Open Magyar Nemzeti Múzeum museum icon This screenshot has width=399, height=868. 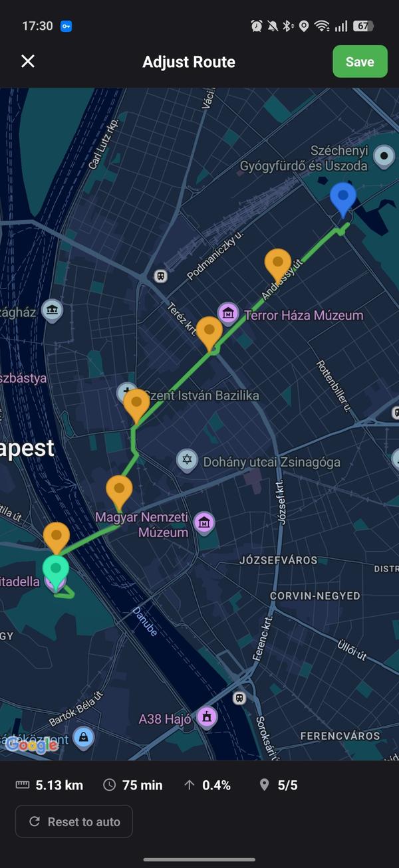pyautogui.click(x=204, y=523)
